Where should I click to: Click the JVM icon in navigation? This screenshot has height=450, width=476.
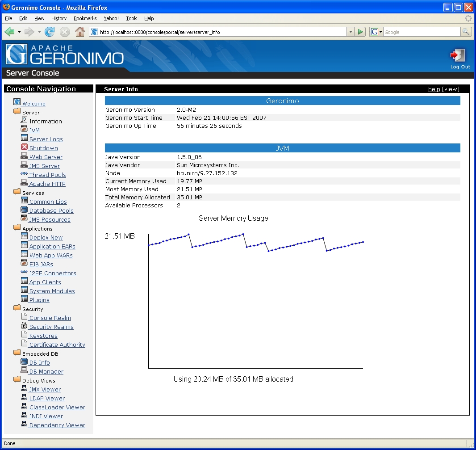[x=24, y=129]
